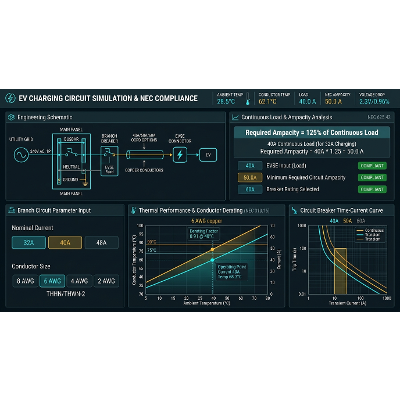Click the EVSE connector lightning bolt icon
This screenshot has width=400, height=400.
click(x=180, y=155)
